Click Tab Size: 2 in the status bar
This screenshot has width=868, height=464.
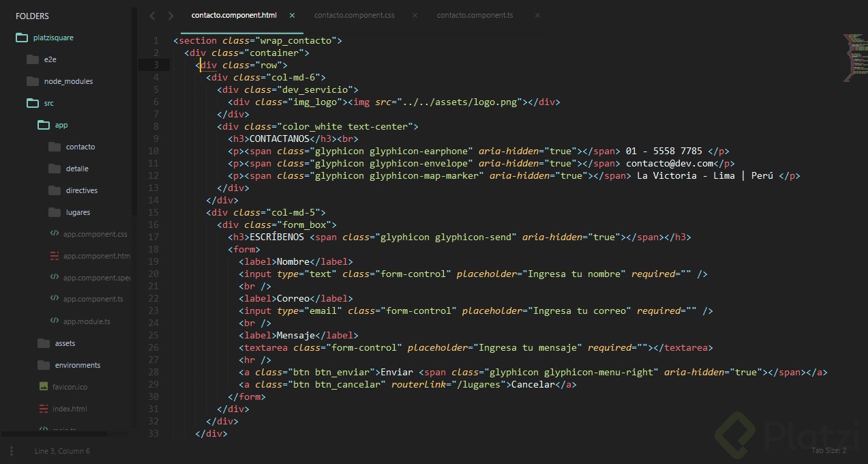[x=828, y=450]
